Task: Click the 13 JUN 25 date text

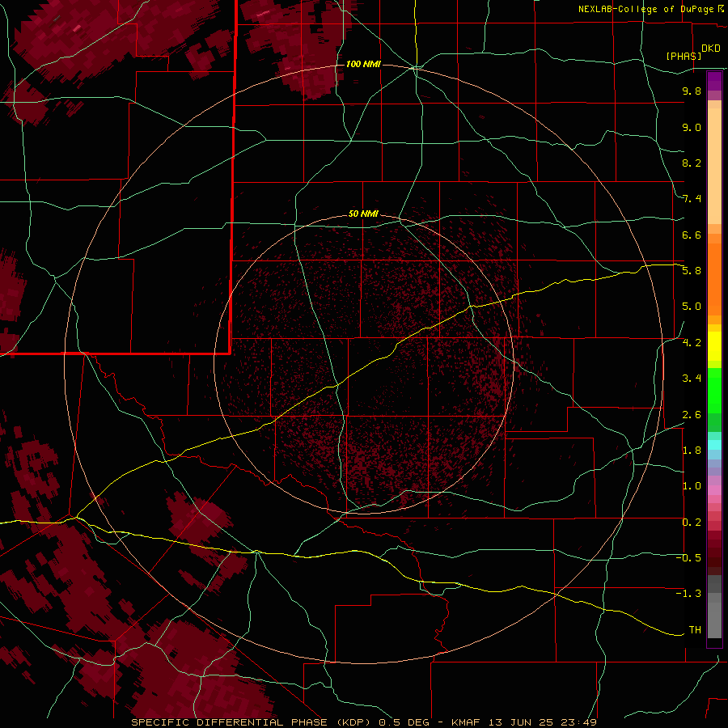Action: point(521,722)
